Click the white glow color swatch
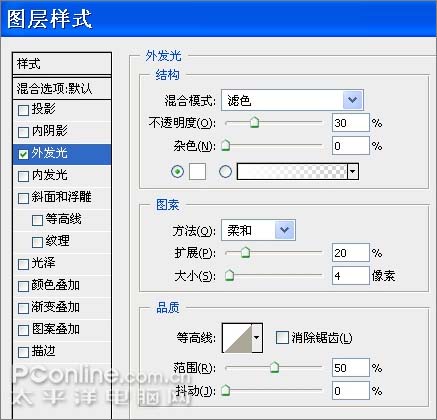 tap(197, 172)
